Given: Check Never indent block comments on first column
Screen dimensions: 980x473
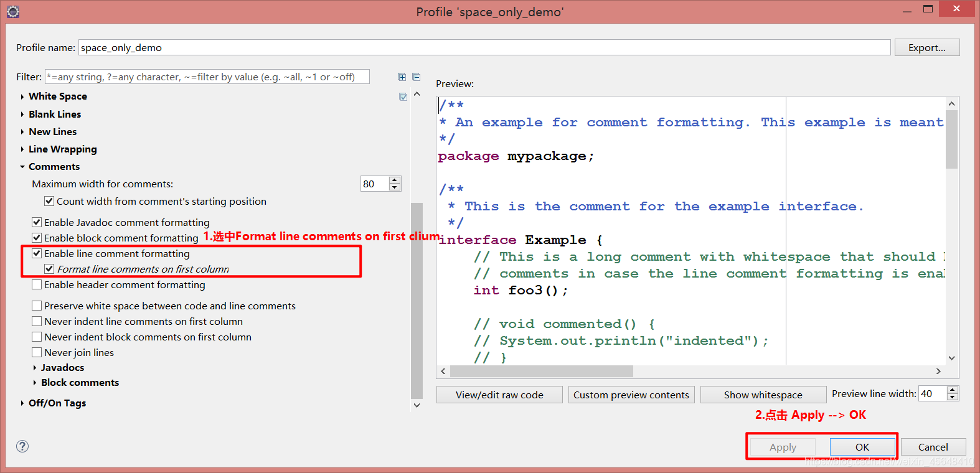Looking at the screenshot, I should click(37, 337).
